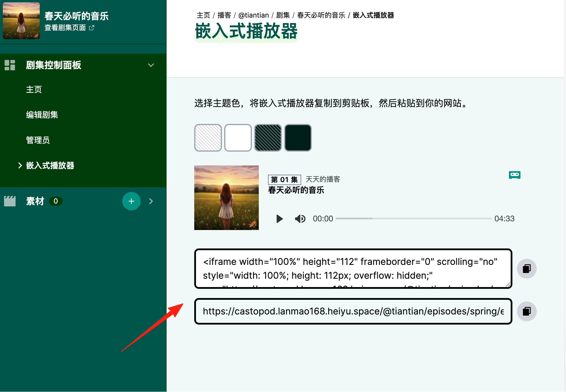This screenshot has height=392, width=566.
Task: Go to 春天必听的音乐 breadcrumb
Action: [321, 15]
